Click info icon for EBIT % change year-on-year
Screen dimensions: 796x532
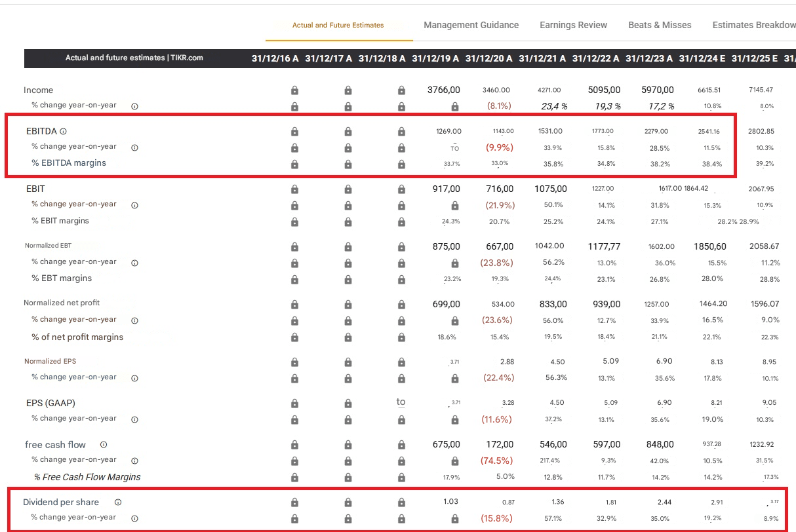click(134, 204)
